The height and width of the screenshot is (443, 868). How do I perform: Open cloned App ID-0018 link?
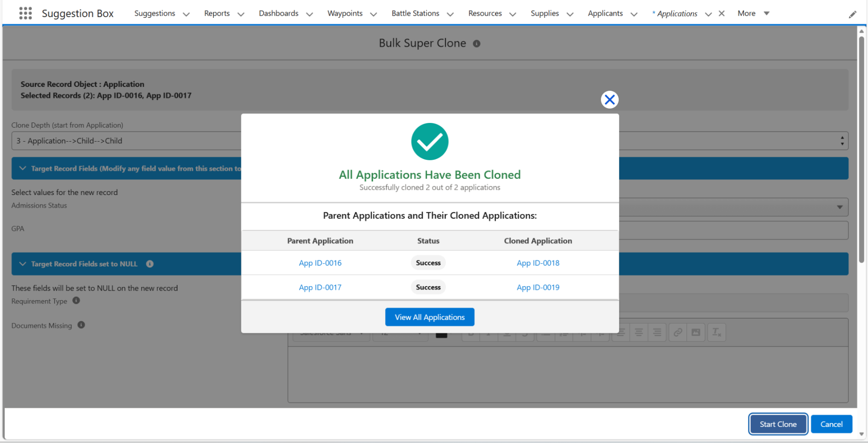tap(538, 263)
